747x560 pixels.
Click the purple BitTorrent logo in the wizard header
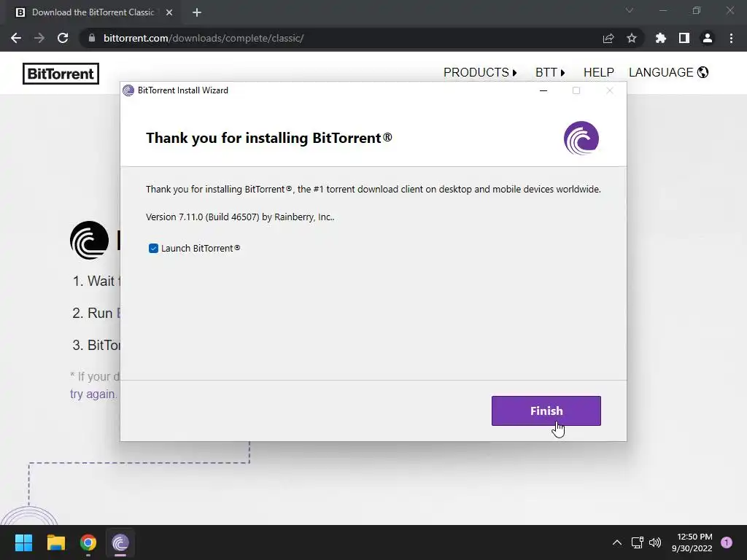pyautogui.click(x=581, y=138)
